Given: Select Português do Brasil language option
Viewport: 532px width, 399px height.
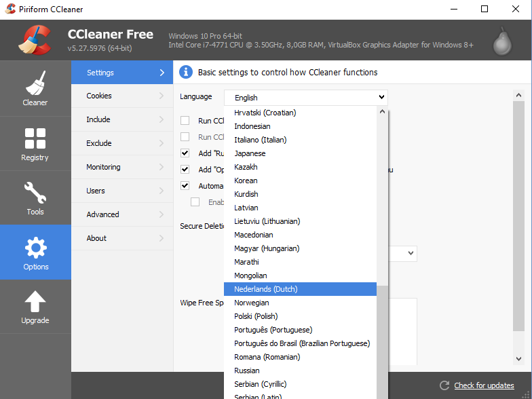Looking at the screenshot, I should click(302, 343).
